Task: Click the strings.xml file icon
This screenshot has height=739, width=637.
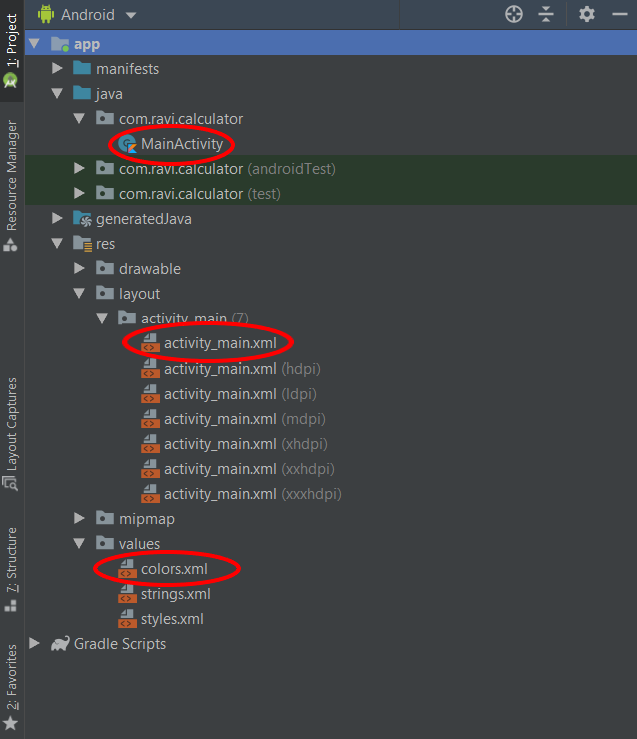Action: [x=127, y=594]
